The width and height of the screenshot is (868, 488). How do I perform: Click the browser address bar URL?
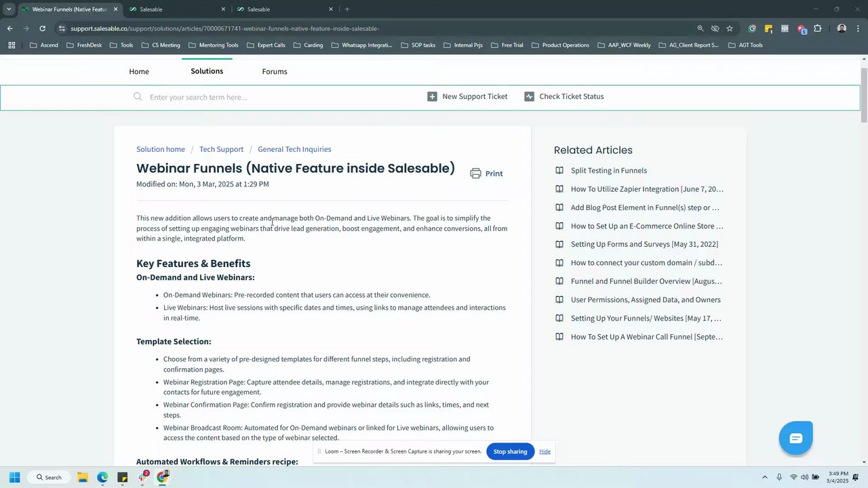click(224, 28)
